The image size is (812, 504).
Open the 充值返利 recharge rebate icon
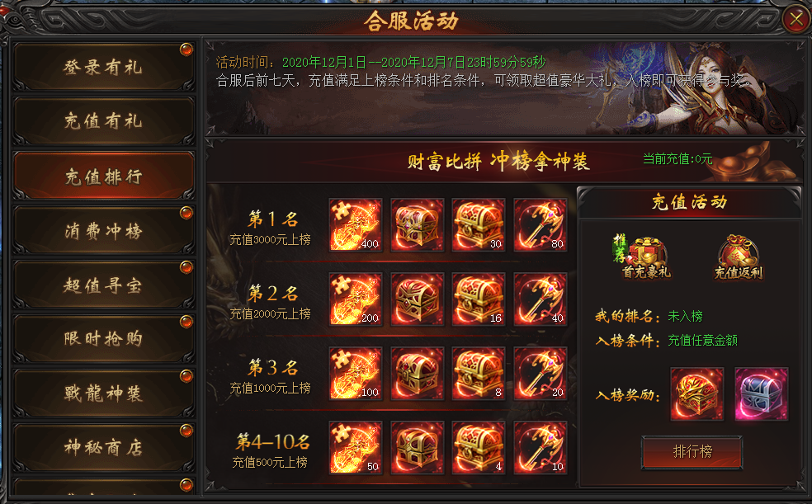tap(739, 257)
